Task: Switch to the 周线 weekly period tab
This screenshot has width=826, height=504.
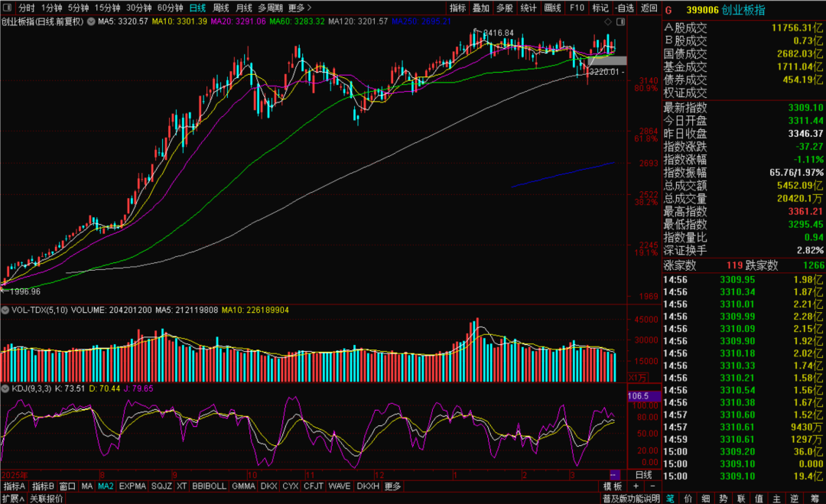Action: pos(220,8)
